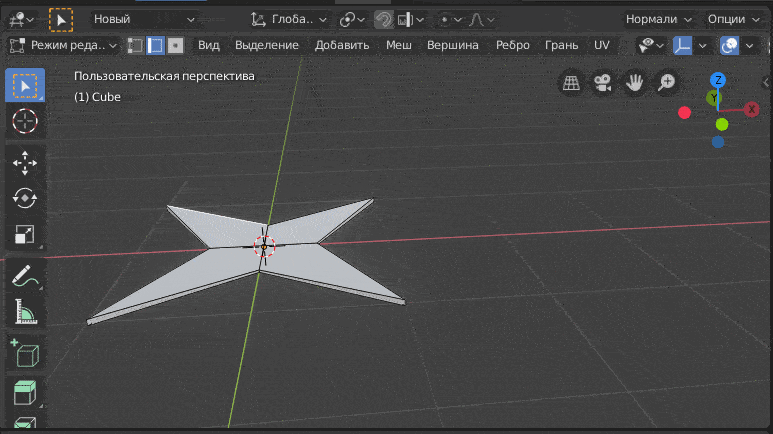
Task: Open overlays settings dropdown arrow
Action: (749, 46)
